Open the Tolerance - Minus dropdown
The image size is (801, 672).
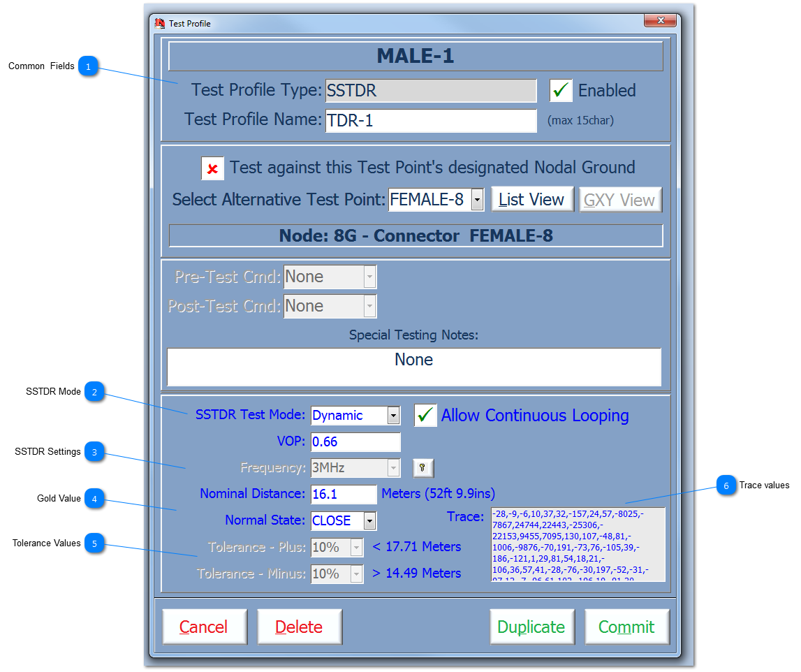pos(358,573)
